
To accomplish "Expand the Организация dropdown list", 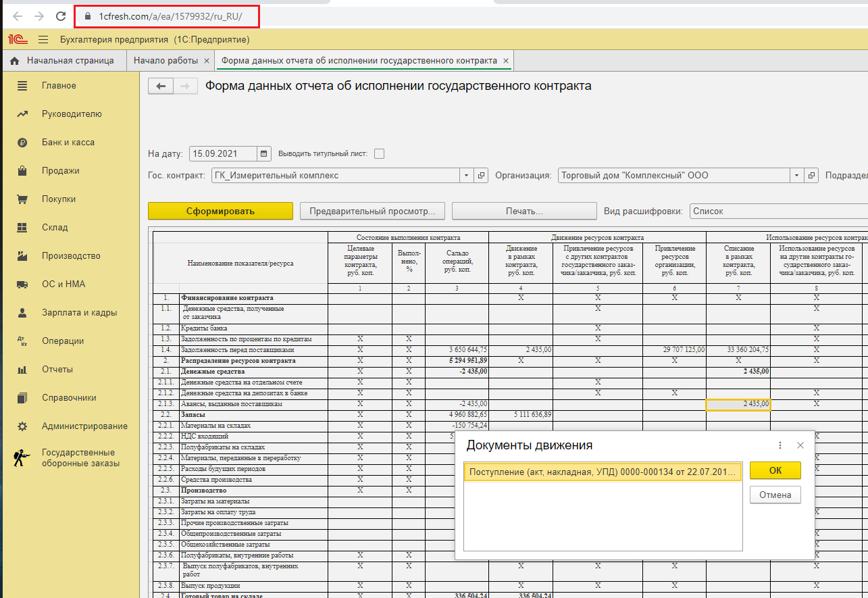I will coord(797,176).
